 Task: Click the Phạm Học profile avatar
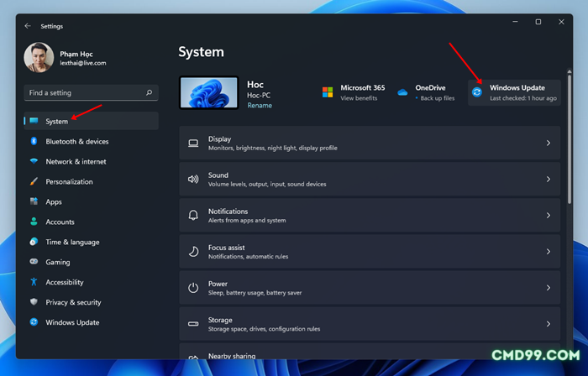tap(39, 57)
